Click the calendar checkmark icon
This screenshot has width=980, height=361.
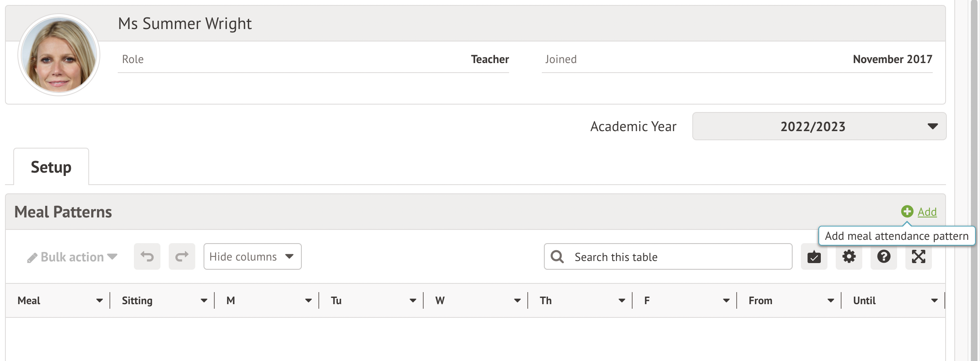[814, 257]
